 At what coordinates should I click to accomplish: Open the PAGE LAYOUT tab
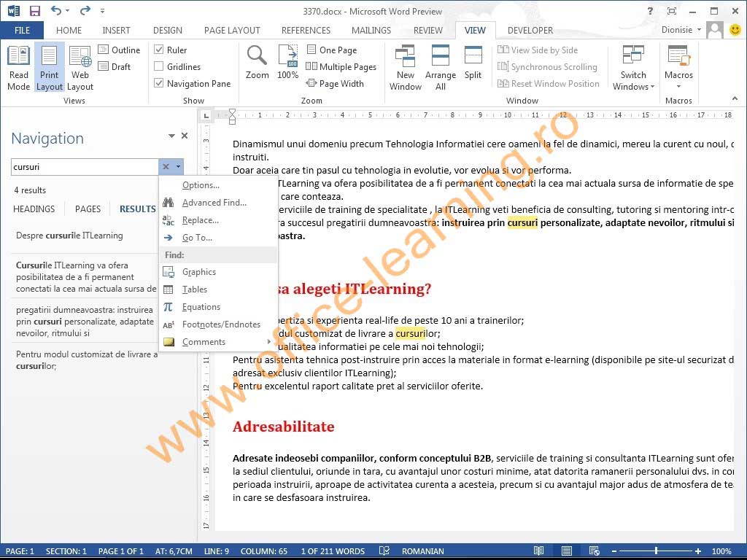pyautogui.click(x=232, y=31)
